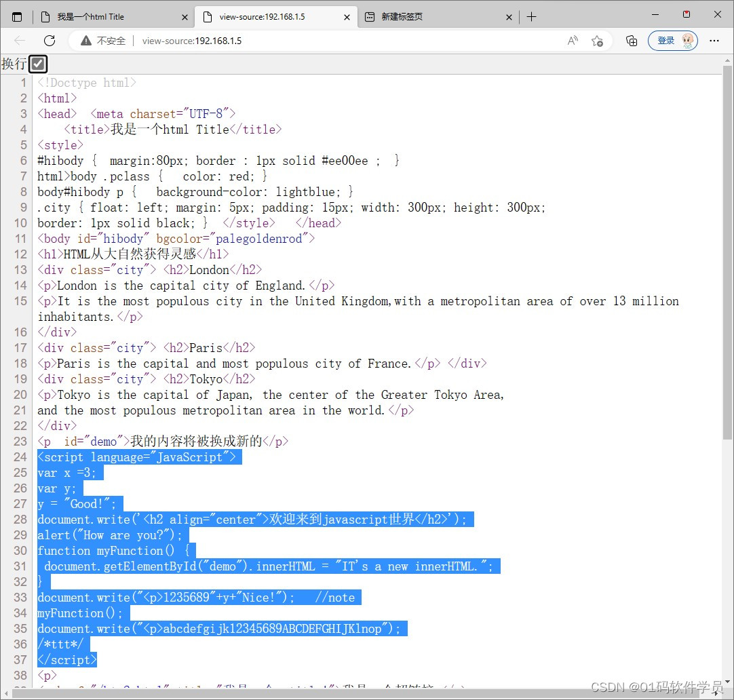Click the scrollbar up arrow
This screenshot has height=700, width=734.
pyautogui.click(x=727, y=61)
